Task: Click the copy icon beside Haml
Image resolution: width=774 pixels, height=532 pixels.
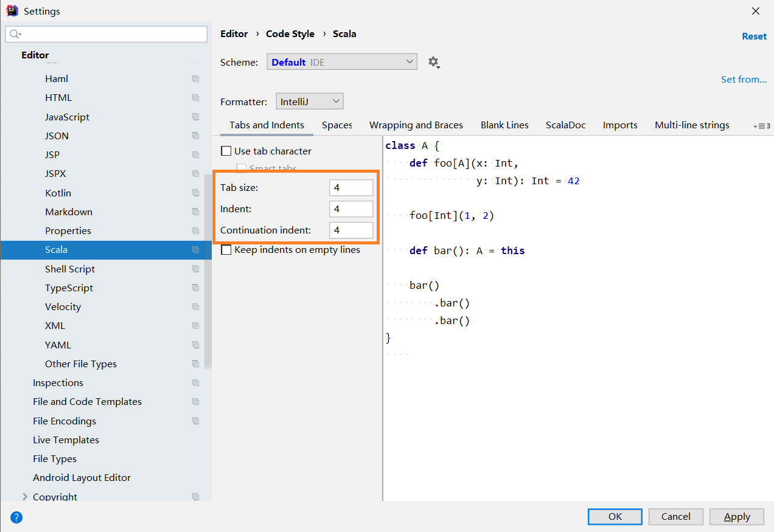Action: [x=195, y=79]
